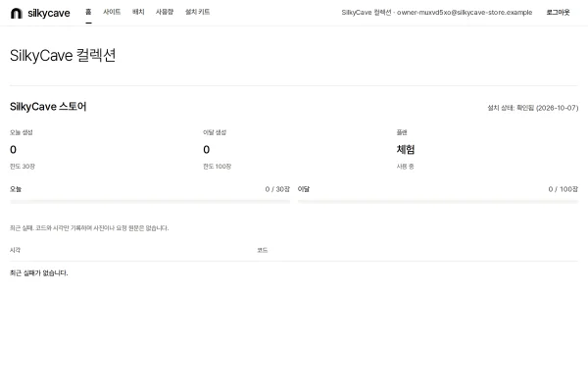
Task: Click the 이달 생성 label
Action: 215,132
